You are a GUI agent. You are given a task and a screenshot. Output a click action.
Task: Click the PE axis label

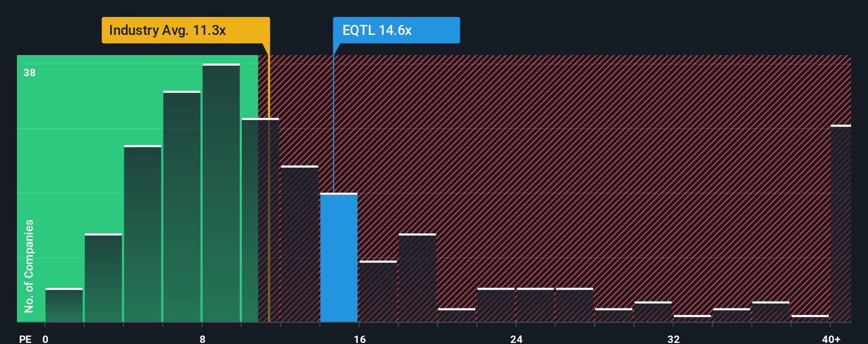click(25, 339)
